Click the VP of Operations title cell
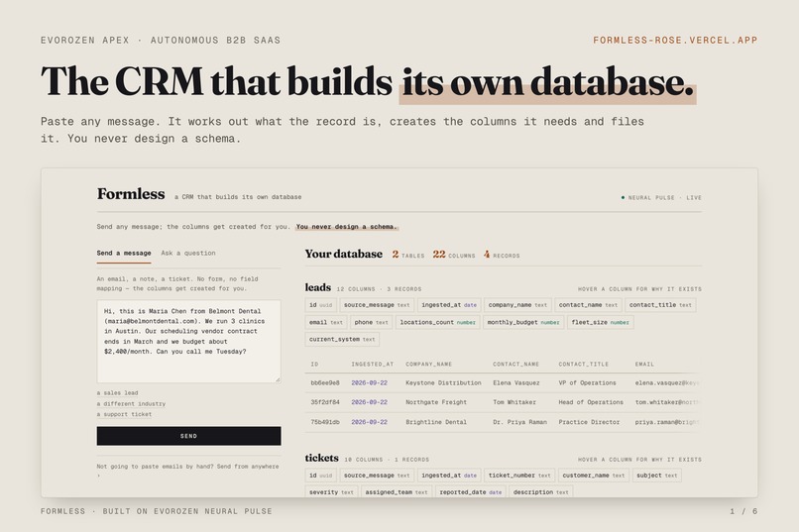Viewport: 799px width, 532px height. pyautogui.click(x=587, y=382)
